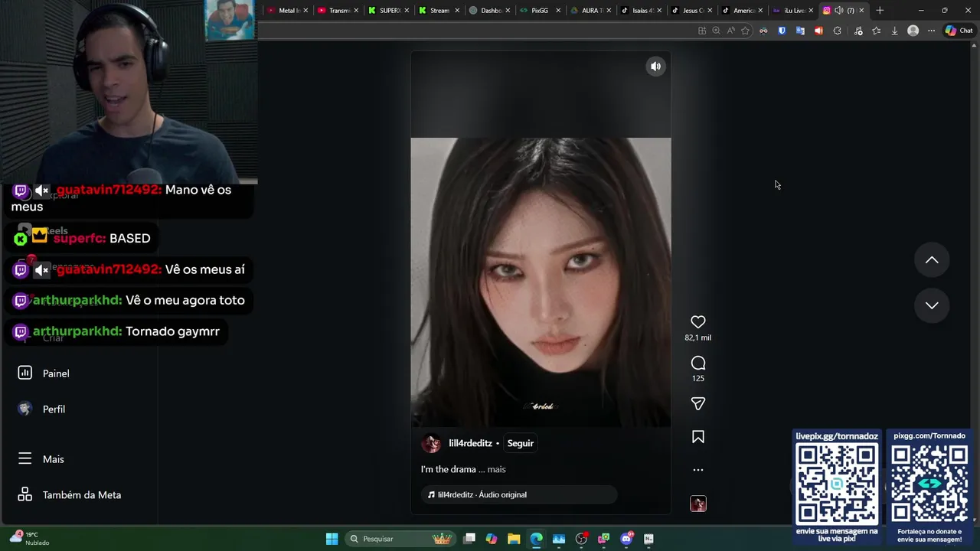This screenshot has height=551, width=980.
Task: Share the reel with the paper plane icon
Action: coord(697,403)
